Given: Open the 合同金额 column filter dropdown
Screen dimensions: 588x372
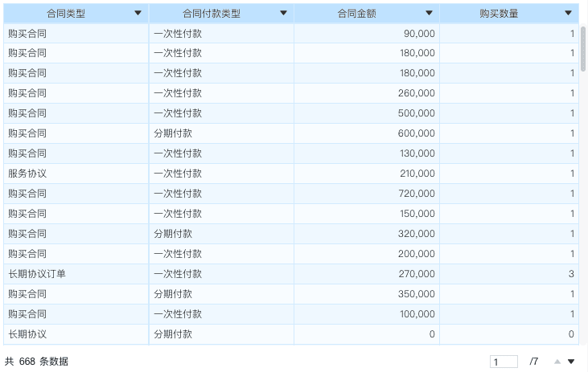Looking at the screenshot, I should pyautogui.click(x=429, y=13).
